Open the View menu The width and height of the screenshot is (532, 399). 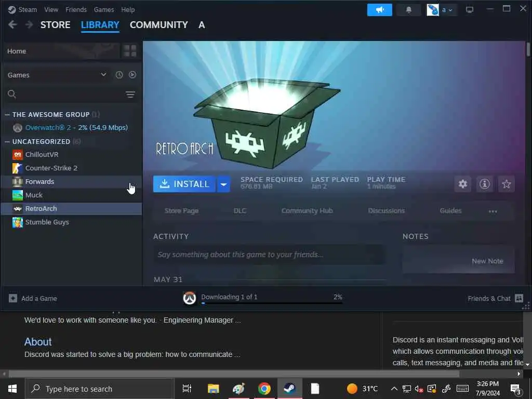coord(51,9)
